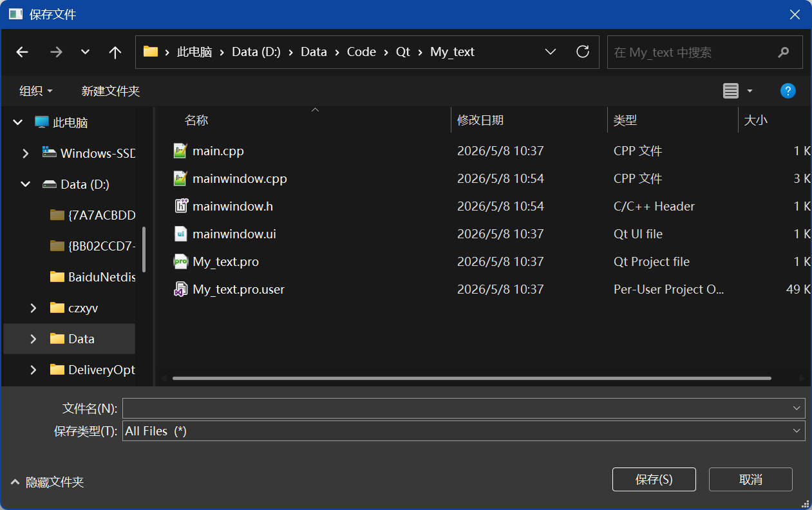Click the 取消 button
Image resolution: width=812 pixels, height=510 pixels.
tap(751, 480)
